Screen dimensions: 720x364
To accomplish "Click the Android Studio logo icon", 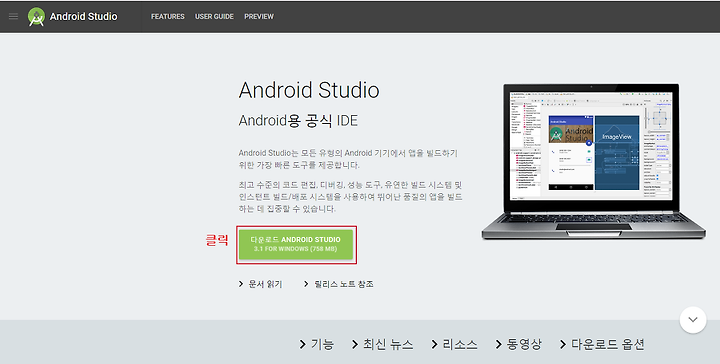I will coord(36,17).
